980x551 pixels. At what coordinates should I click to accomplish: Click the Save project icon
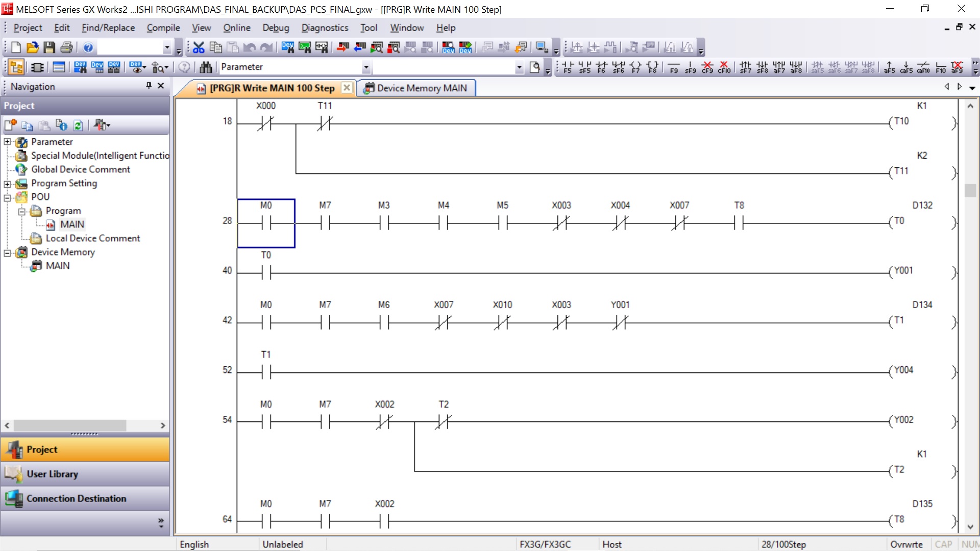pos(49,47)
